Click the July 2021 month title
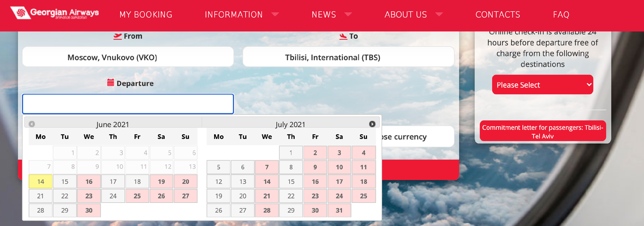This screenshot has width=644, height=226. pyautogui.click(x=290, y=124)
